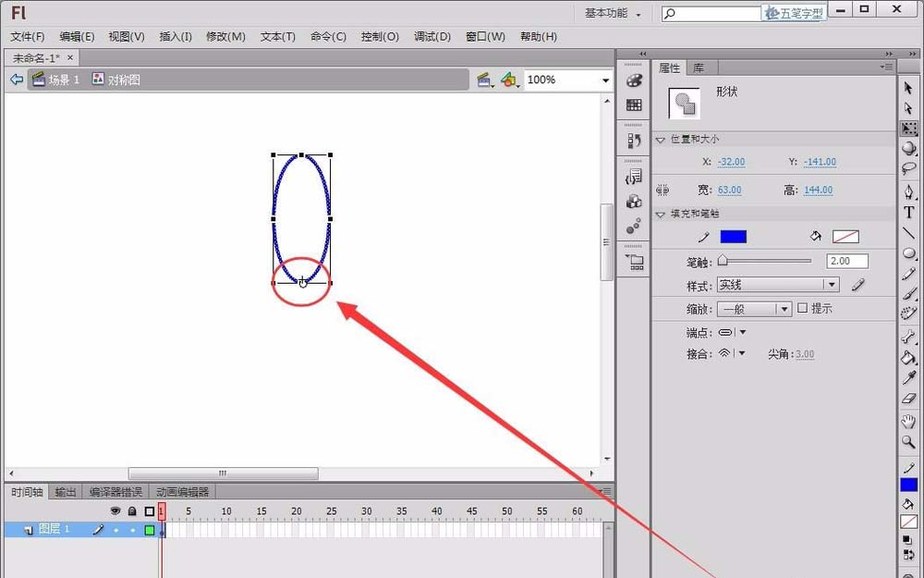Viewport: 924px width, 578px height.
Task: Open the Project panel folder icon
Action: (634, 262)
